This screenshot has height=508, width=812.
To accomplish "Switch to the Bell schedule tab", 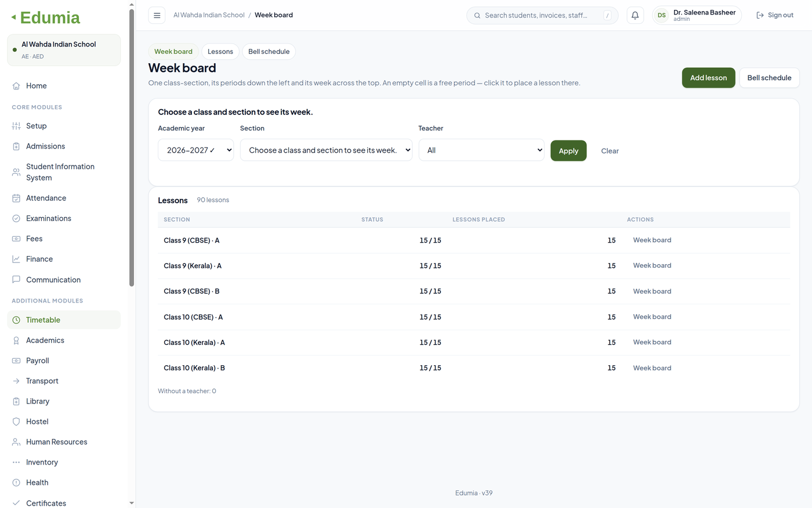I will (x=269, y=52).
